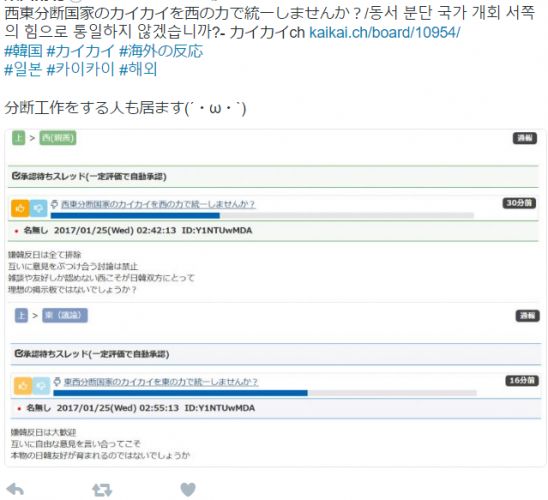Viewport: 548px width, 500px height.
Task: Open the #韓国 hashtag
Action: coord(24,51)
